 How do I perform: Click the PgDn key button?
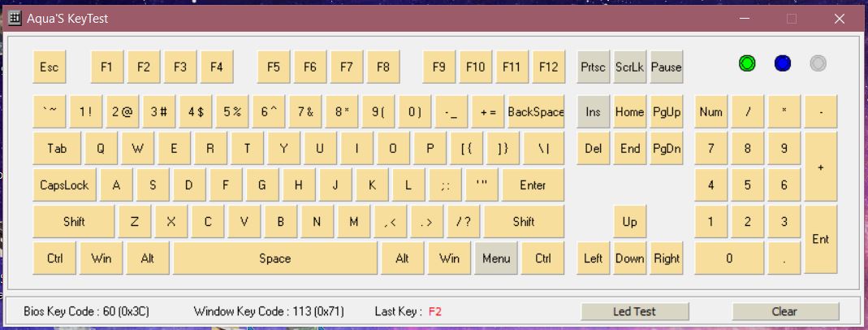click(x=667, y=149)
